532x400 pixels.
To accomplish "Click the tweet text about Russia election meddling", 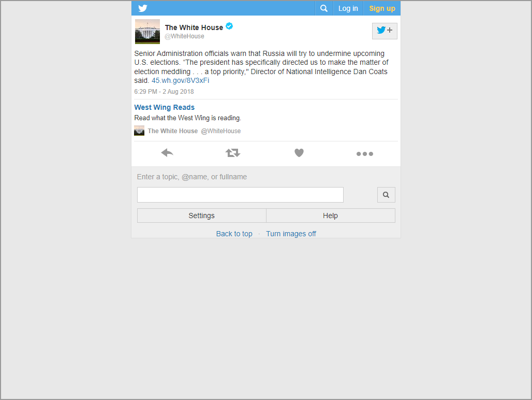I will pos(261,67).
